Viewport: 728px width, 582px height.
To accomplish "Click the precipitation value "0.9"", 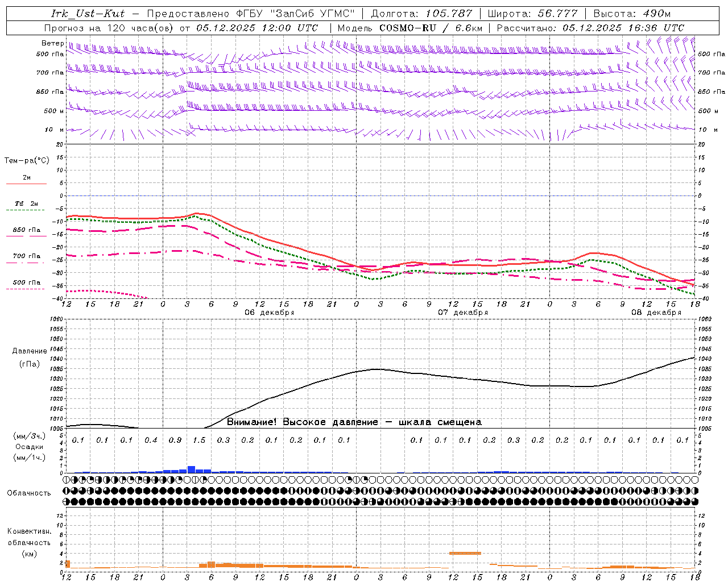I will click(x=175, y=440).
